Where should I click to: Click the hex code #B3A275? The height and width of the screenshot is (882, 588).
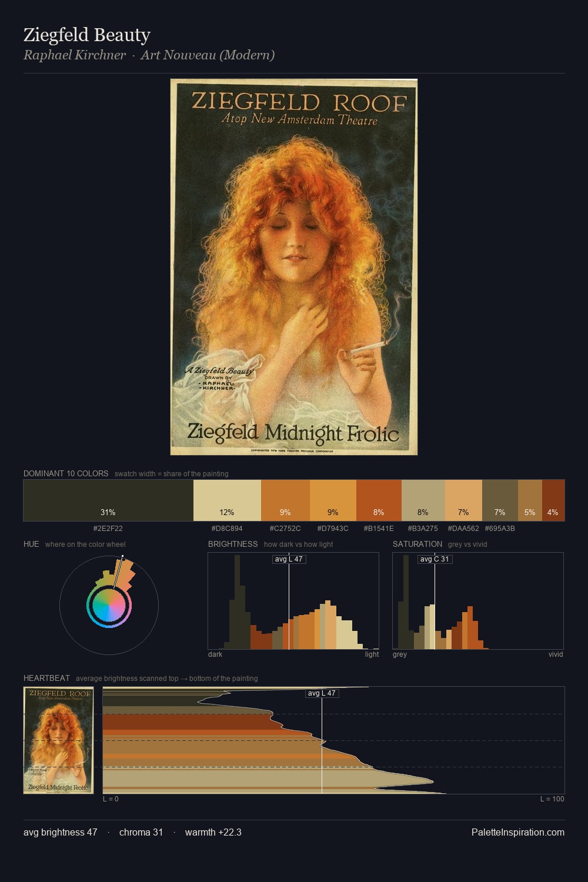[423, 529]
